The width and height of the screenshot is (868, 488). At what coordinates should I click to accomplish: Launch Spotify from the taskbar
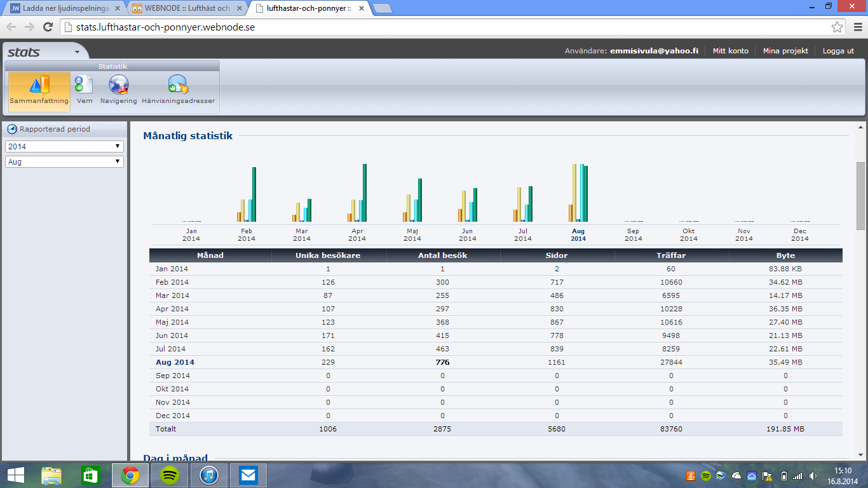(170, 475)
